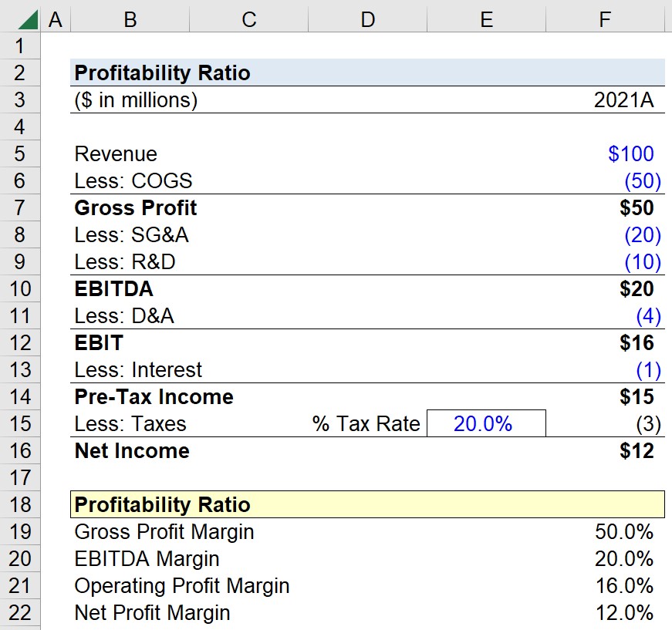This screenshot has height=630, width=672.
Task: Select the 'Less: R&D' label
Action: [125, 261]
